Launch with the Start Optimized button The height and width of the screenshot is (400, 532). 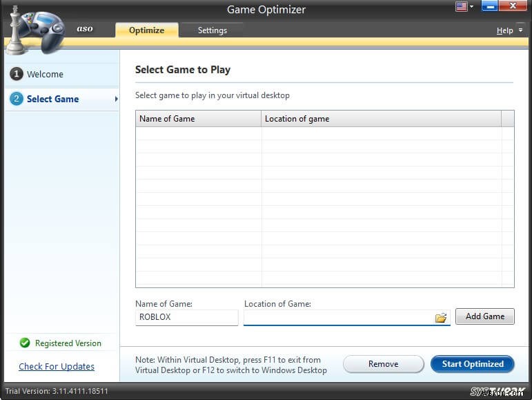(x=472, y=364)
